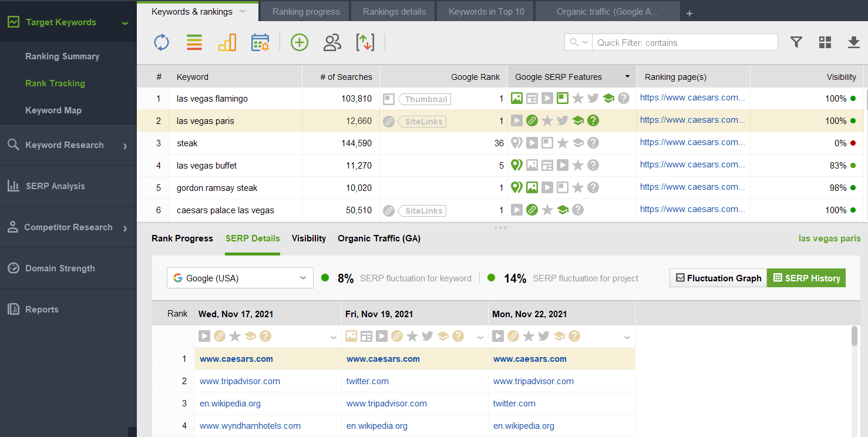The image size is (868, 437).
Task: Click the Target Keywords chart icon
Action: coord(13,22)
